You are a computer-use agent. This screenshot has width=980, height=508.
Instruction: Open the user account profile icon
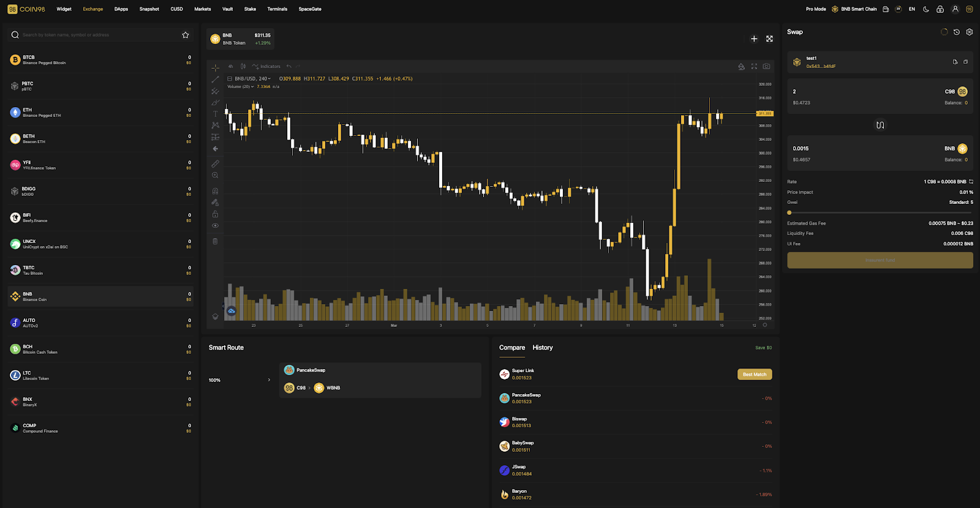click(955, 9)
